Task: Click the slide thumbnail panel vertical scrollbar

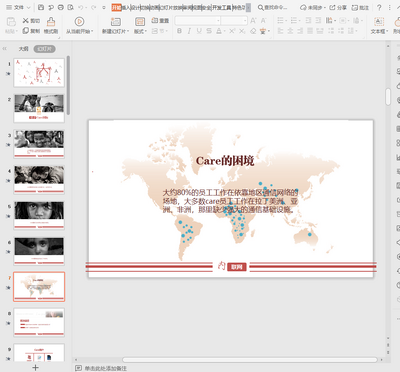Action: (x=68, y=85)
